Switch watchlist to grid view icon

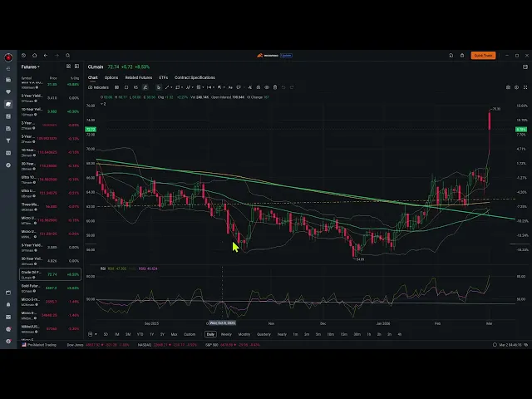pyautogui.click(x=68, y=66)
